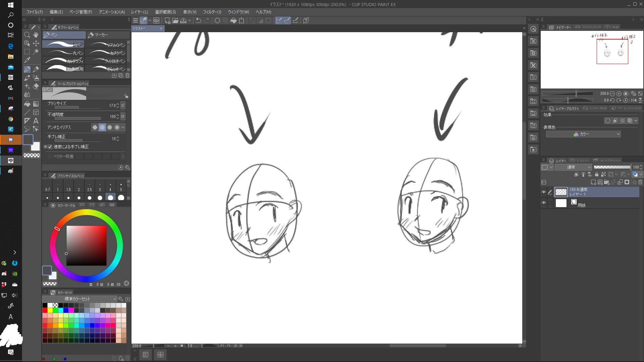This screenshot has width=644, height=362.
Task: Delete layer using trash icon
Action: (x=640, y=182)
